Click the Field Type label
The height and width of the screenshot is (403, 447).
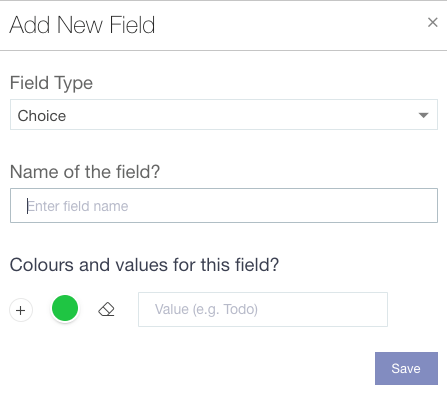click(x=51, y=83)
